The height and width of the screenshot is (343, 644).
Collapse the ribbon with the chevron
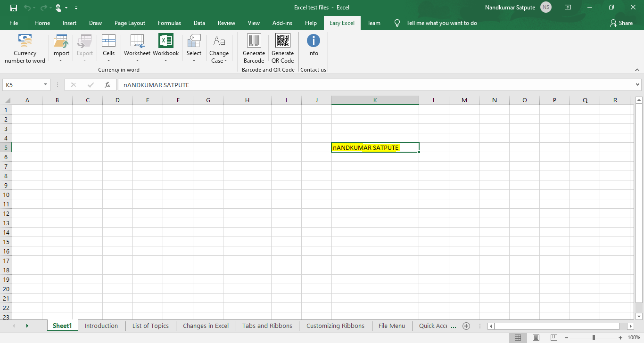[x=636, y=70]
